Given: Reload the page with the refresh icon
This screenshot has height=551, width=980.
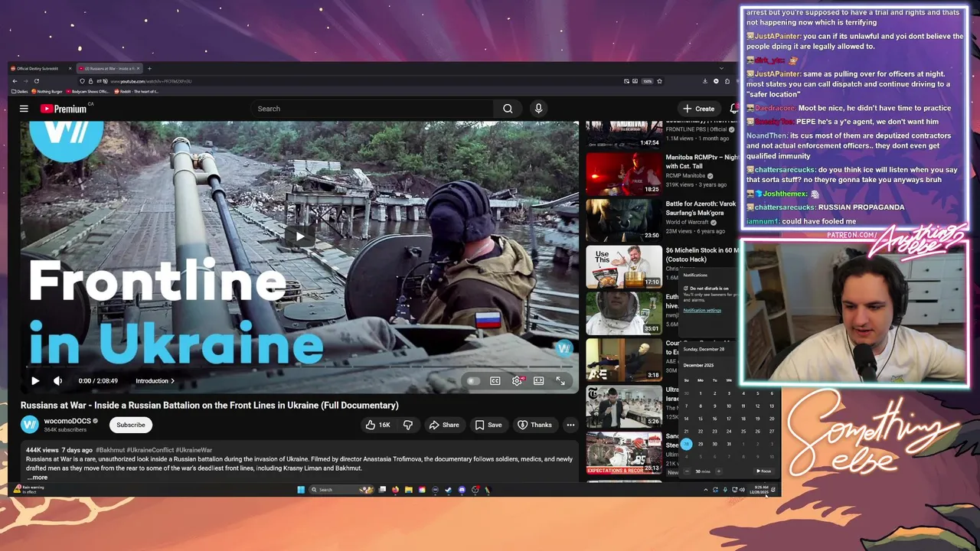Looking at the screenshot, I should pyautogui.click(x=36, y=80).
